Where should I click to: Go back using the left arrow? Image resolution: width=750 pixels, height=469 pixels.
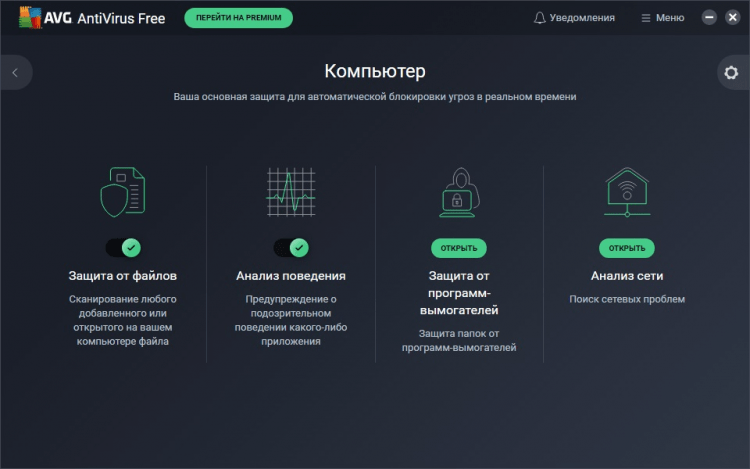click(15, 72)
